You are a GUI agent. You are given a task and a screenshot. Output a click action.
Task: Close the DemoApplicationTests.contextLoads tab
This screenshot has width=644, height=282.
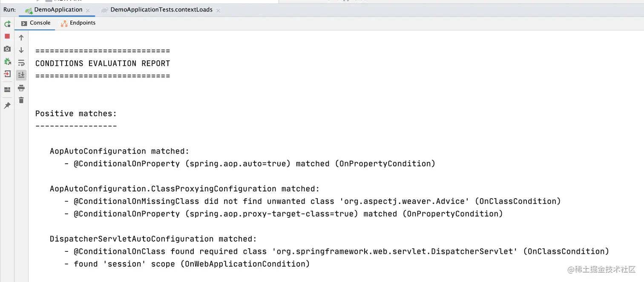(218, 10)
